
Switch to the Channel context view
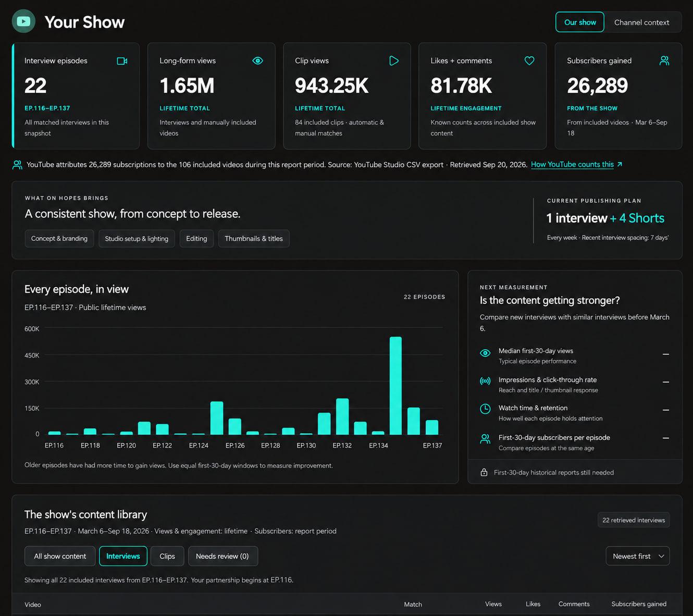point(641,22)
